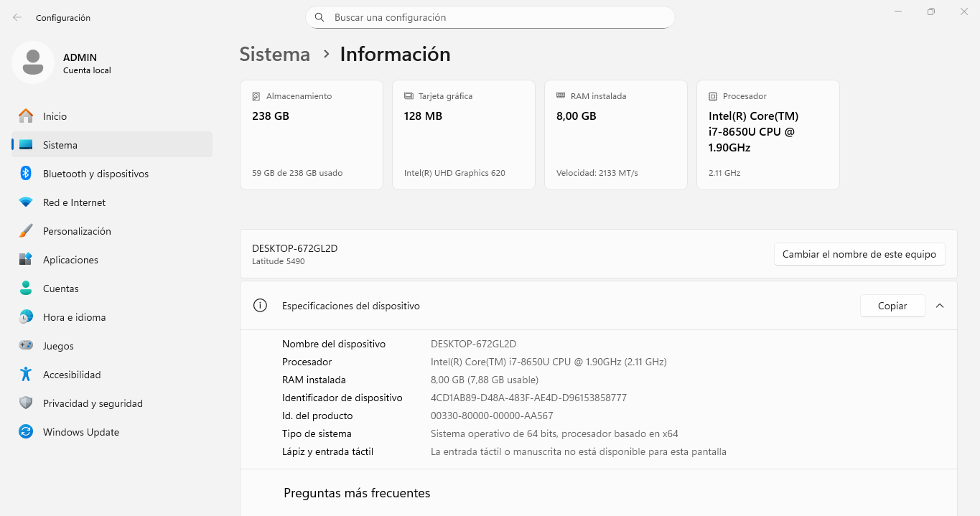This screenshot has height=516, width=980.
Task: Open the Almacenamiento storage card
Action: click(x=312, y=135)
